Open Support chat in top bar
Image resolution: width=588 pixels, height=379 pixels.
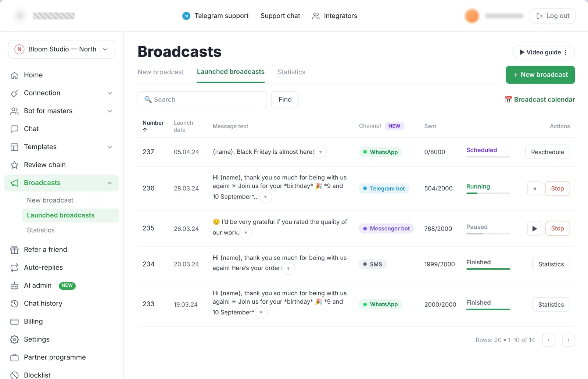click(280, 16)
